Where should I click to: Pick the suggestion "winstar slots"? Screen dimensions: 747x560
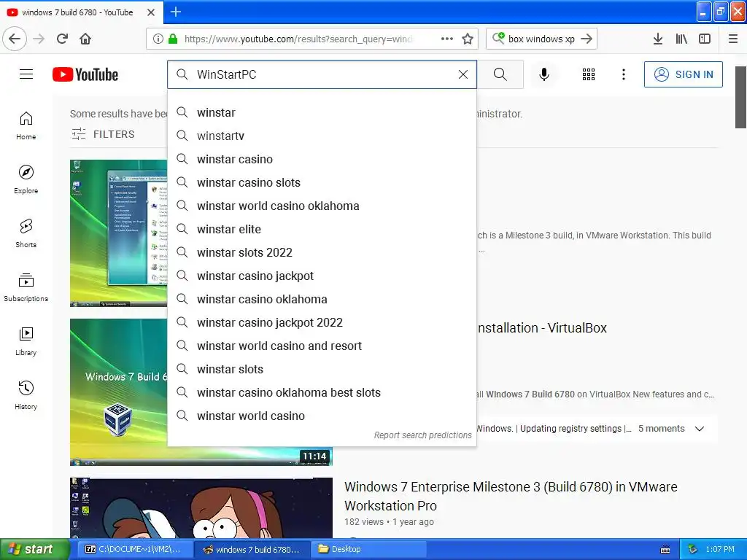(322, 369)
